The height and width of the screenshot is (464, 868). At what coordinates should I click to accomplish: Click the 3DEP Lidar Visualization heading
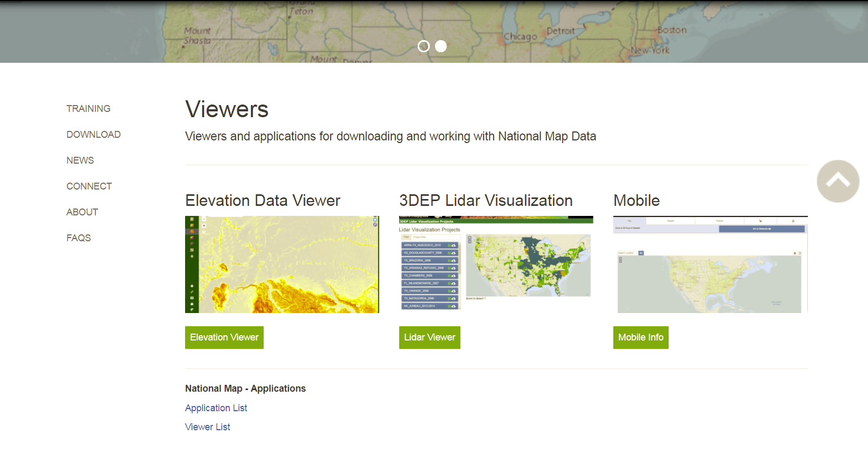pyautogui.click(x=486, y=201)
